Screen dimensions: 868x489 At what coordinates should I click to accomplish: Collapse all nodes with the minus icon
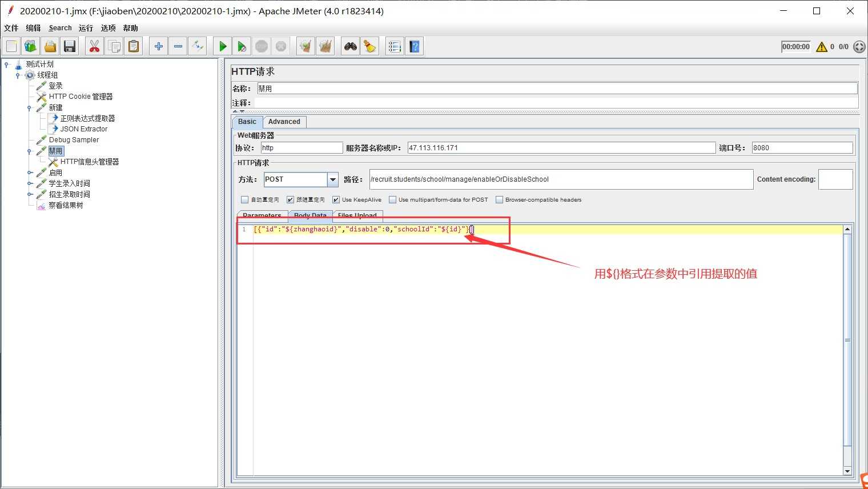pyautogui.click(x=178, y=46)
